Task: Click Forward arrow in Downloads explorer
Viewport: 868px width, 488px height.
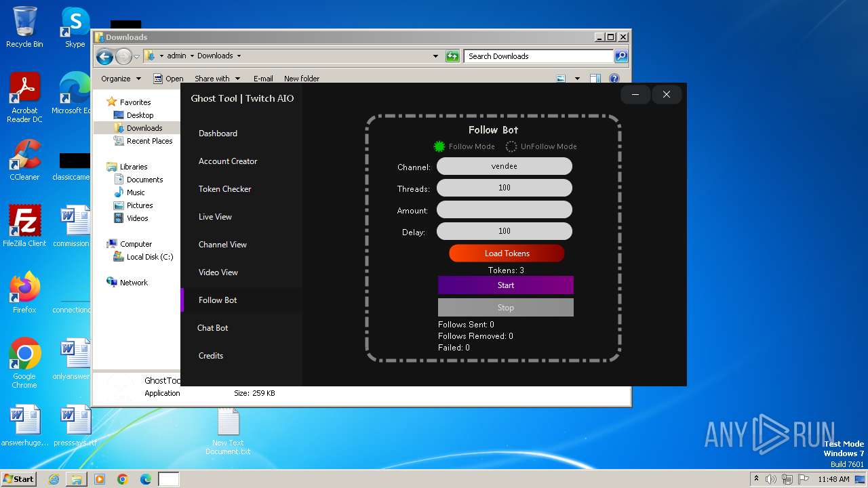Action: pos(123,56)
